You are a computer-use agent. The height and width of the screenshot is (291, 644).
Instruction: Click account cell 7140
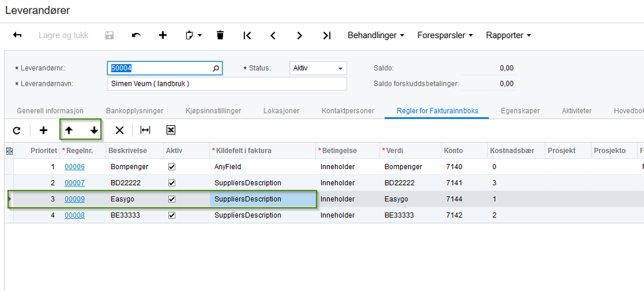tap(464, 167)
